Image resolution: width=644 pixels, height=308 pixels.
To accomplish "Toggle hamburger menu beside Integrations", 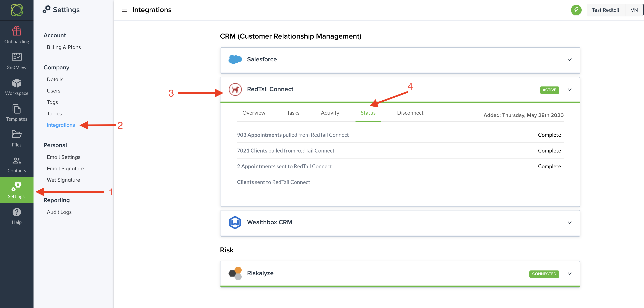I will point(124,10).
